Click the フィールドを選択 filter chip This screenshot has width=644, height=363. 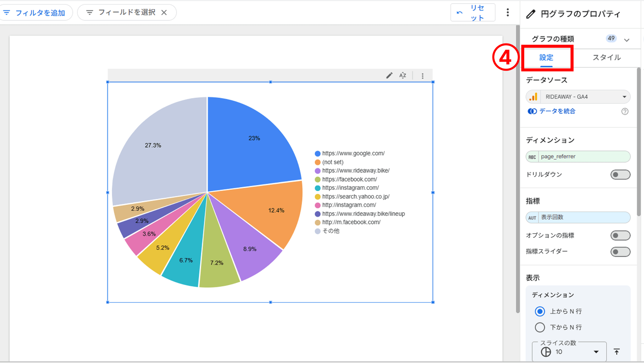[x=126, y=13]
